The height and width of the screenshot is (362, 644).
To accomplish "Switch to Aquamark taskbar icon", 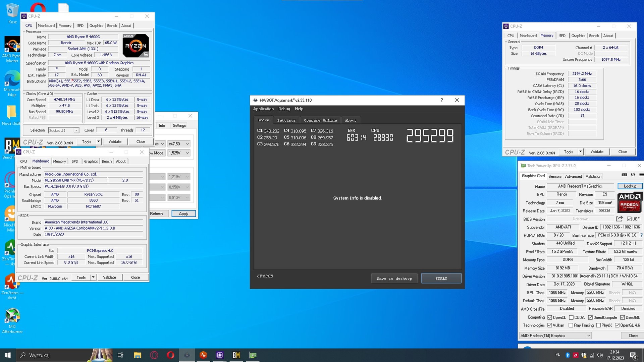I will coord(187,355).
